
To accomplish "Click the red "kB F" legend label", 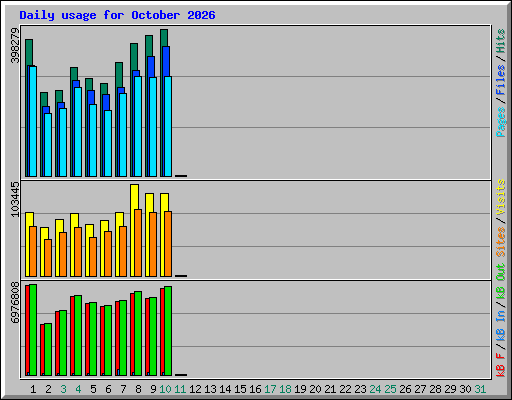I will (x=500, y=365).
